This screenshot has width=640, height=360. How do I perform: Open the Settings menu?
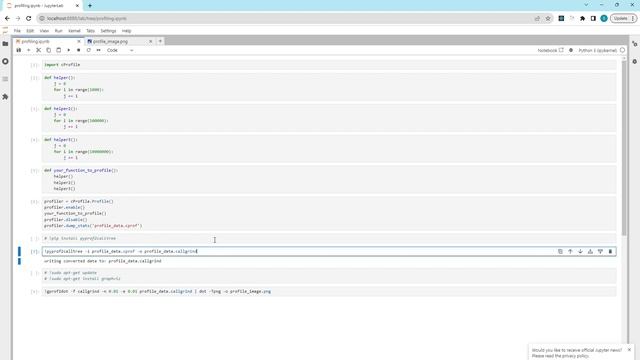coord(108,31)
